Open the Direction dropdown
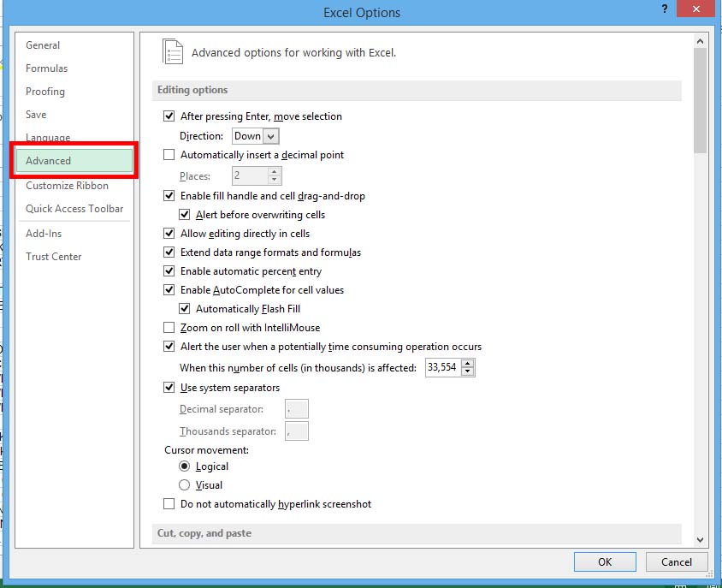Image resolution: width=722 pixels, height=588 pixels. [x=271, y=135]
